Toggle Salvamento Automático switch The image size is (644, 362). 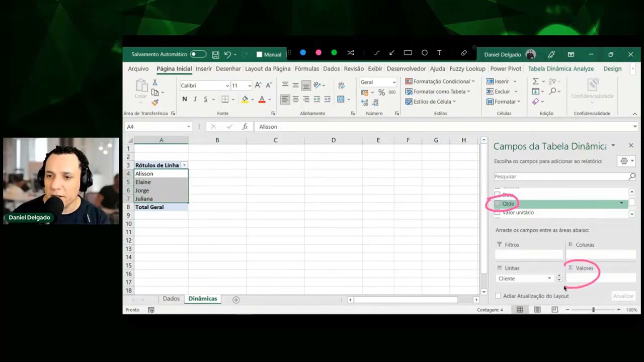click(198, 54)
